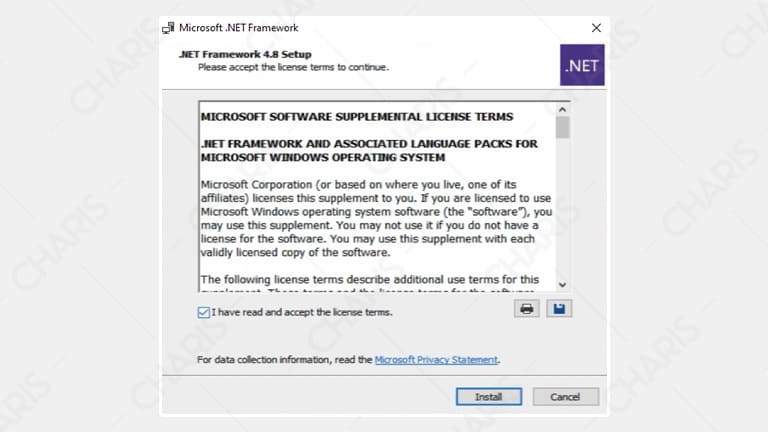
Task: Click the Install button
Action: (x=489, y=397)
